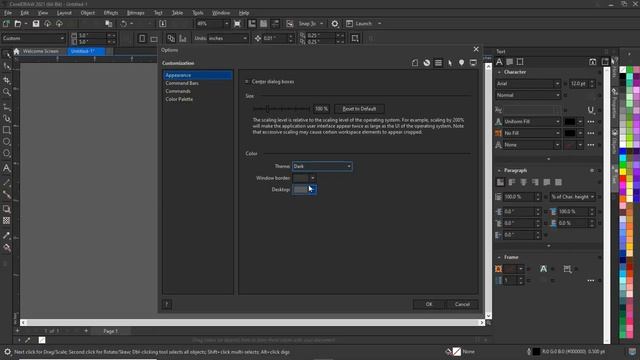The image size is (640, 360).
Task: Select the Polygon tool in toolbox
Action: click(x=7, y=154)
